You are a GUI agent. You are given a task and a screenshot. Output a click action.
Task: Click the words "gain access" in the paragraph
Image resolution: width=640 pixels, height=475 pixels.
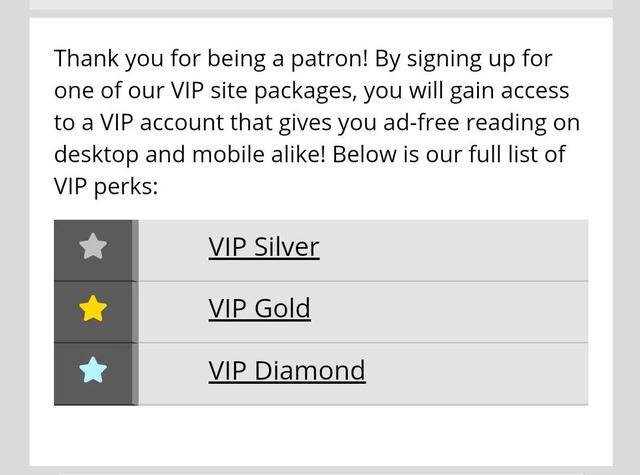click(509, 90)
